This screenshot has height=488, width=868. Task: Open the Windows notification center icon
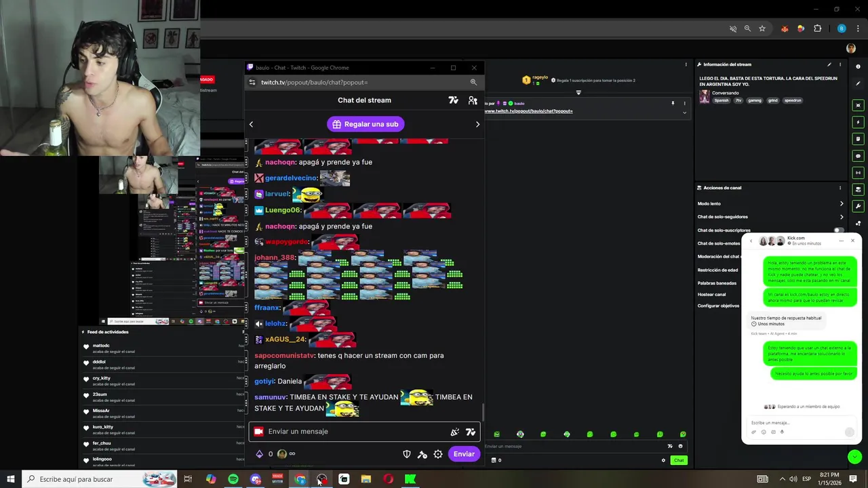pyautogui.click(x=853, y=479)
